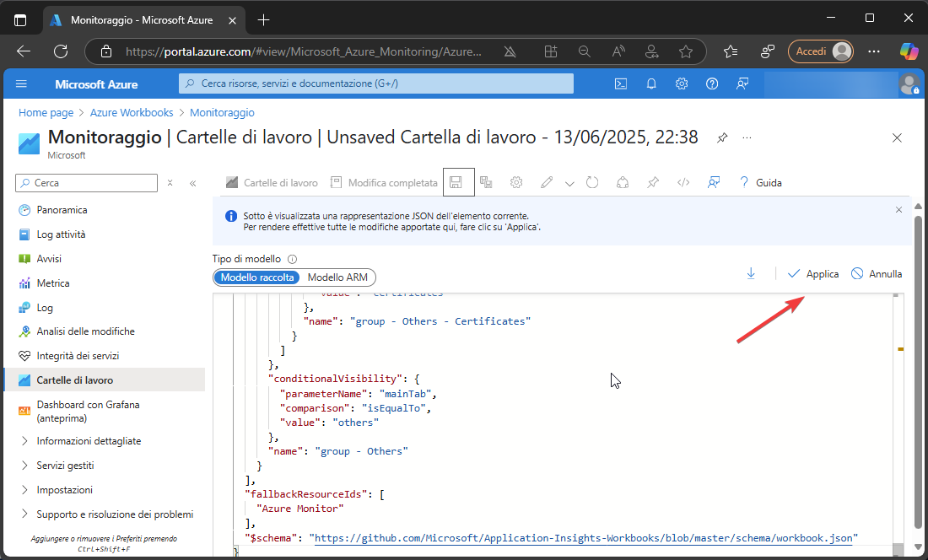Open Metrica in the sidebar
This screenshot has height=560, width=928.
53,283
